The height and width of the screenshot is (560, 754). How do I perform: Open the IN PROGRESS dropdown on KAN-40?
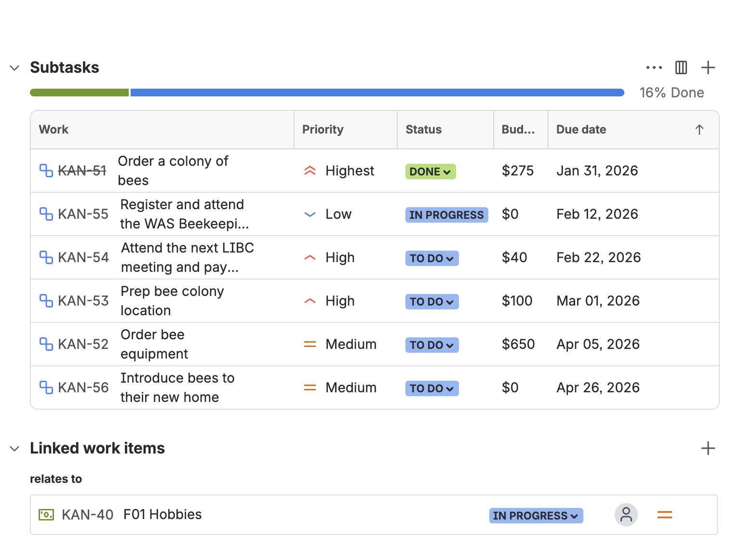click(536, 515)
